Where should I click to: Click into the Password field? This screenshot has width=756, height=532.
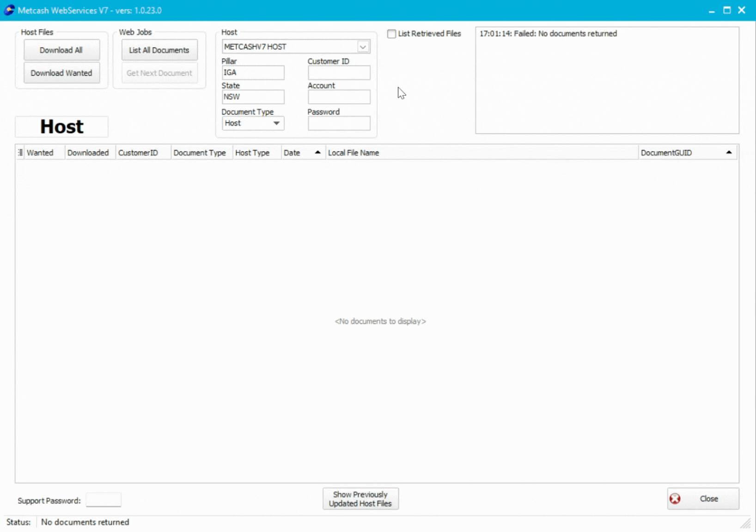point(339,123)
